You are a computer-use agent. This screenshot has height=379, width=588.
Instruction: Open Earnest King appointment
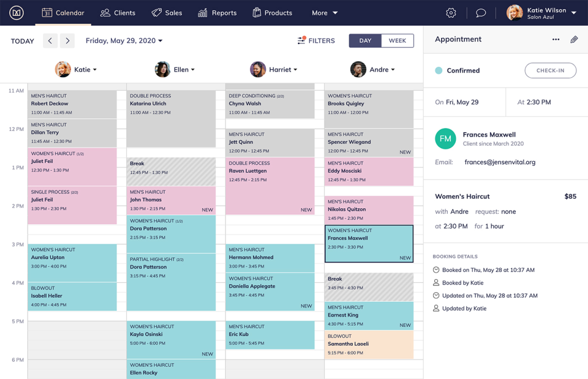point(369,316)
